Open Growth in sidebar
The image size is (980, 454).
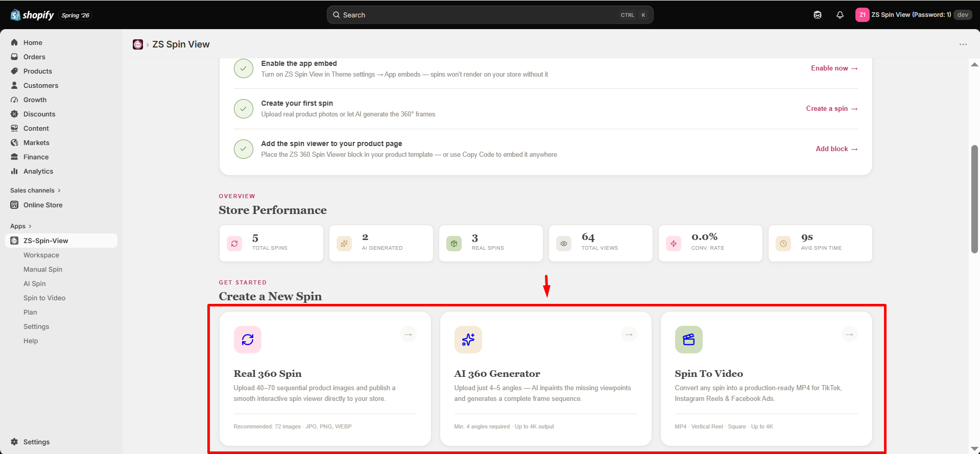(61, 100)
